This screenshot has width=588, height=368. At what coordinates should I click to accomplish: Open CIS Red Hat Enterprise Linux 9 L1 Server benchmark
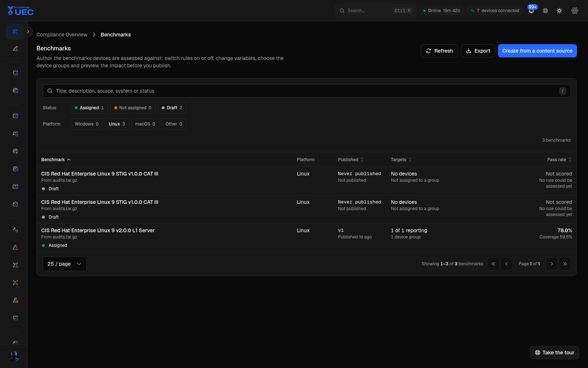[98, 230]
